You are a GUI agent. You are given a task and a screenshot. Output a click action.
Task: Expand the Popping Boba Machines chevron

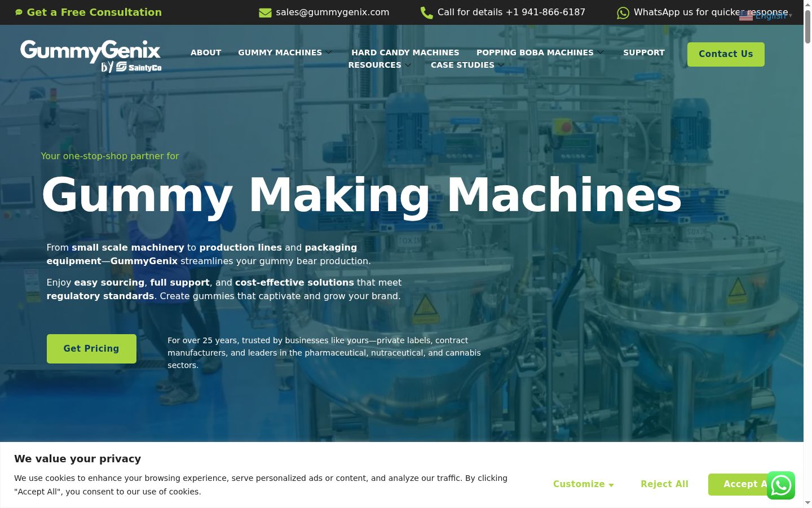pos(601,52)
